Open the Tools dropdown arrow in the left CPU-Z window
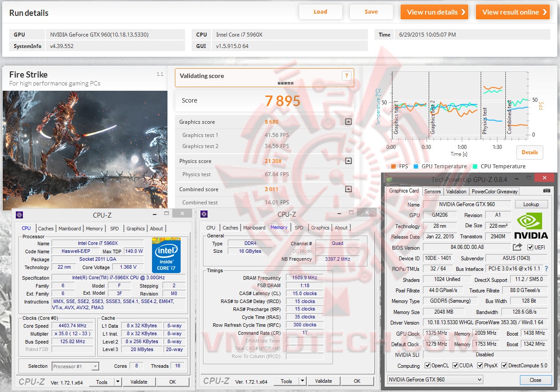 118,382
